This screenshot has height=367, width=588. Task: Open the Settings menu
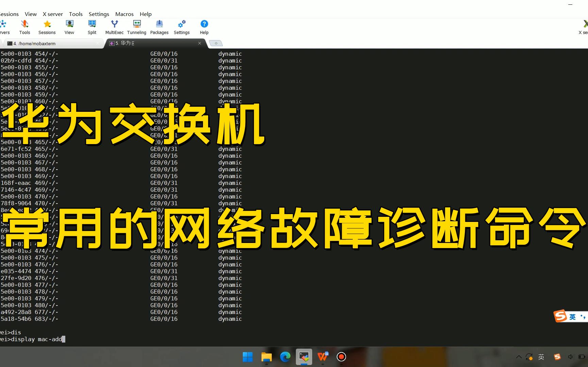[99, 14]
